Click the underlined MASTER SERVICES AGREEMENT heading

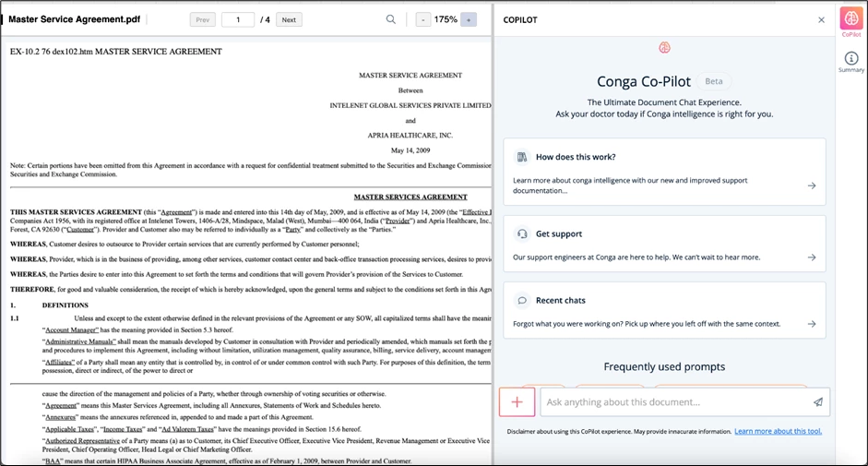click(x=410, y=197)
